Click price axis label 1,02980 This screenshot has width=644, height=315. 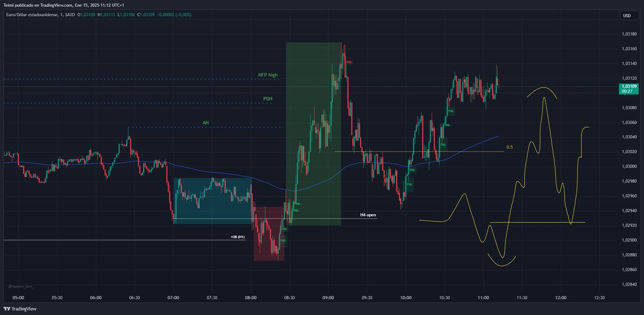(628, 181)
